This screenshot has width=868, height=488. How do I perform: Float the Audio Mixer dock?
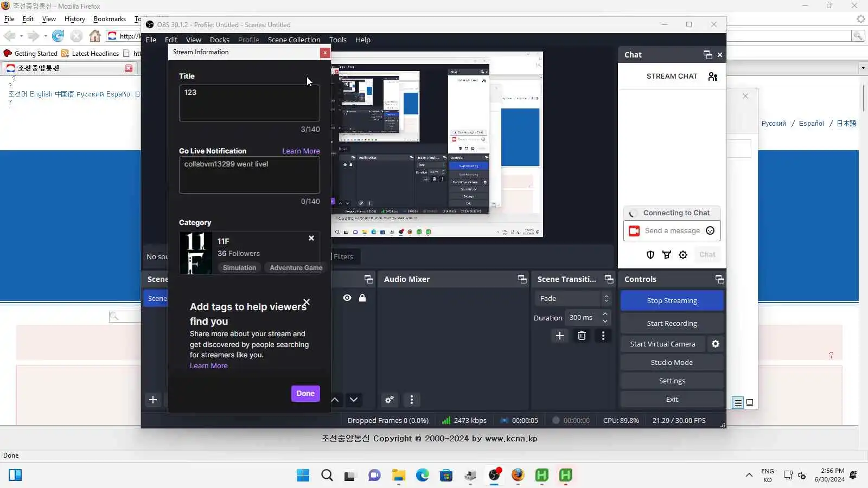pyautogui.click(x=522, y=279)
